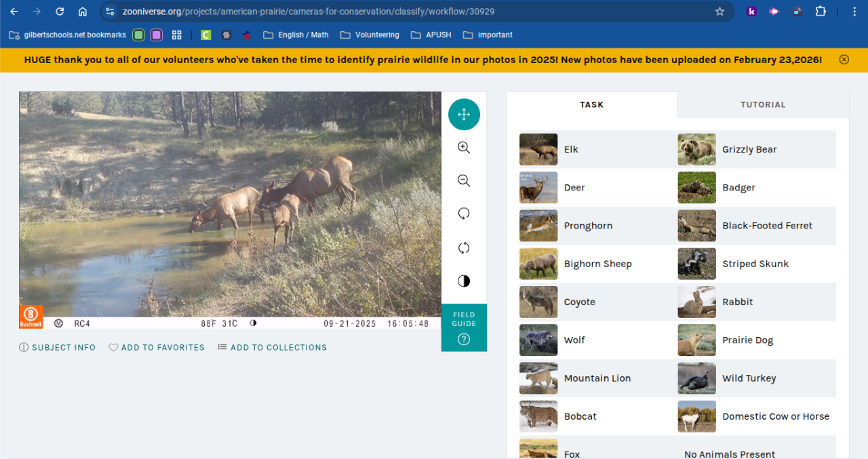
Task: Select Black-Footed Ferret option
Action: 757,226
